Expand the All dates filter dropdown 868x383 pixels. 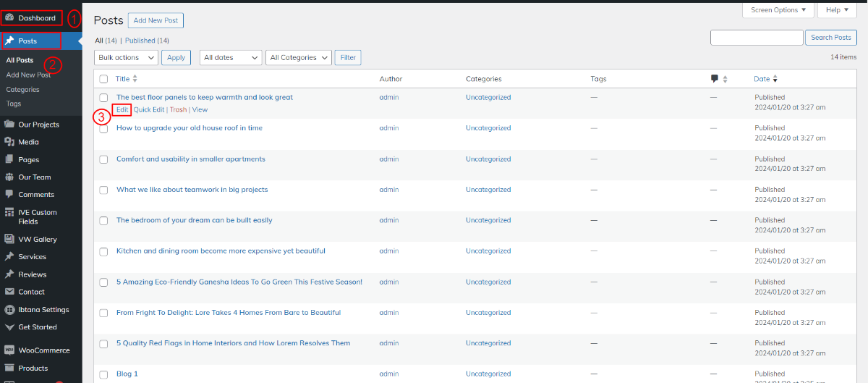point(231,58)
